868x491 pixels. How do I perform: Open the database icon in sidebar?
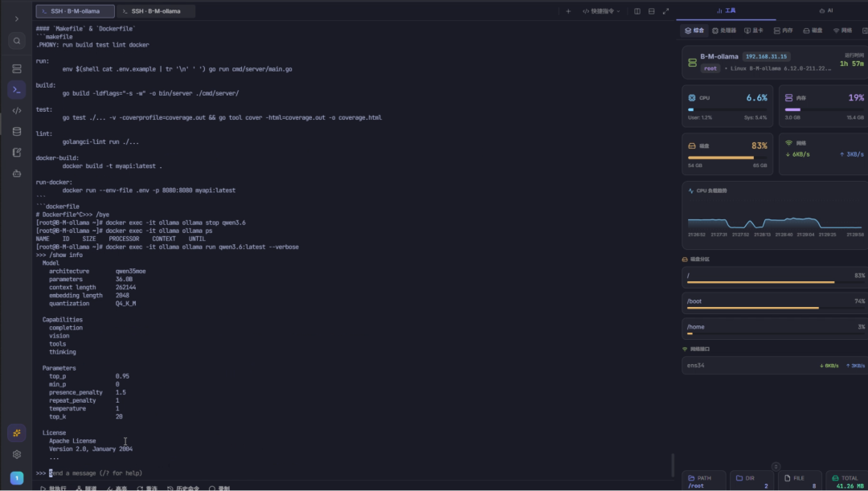point(17,131)
